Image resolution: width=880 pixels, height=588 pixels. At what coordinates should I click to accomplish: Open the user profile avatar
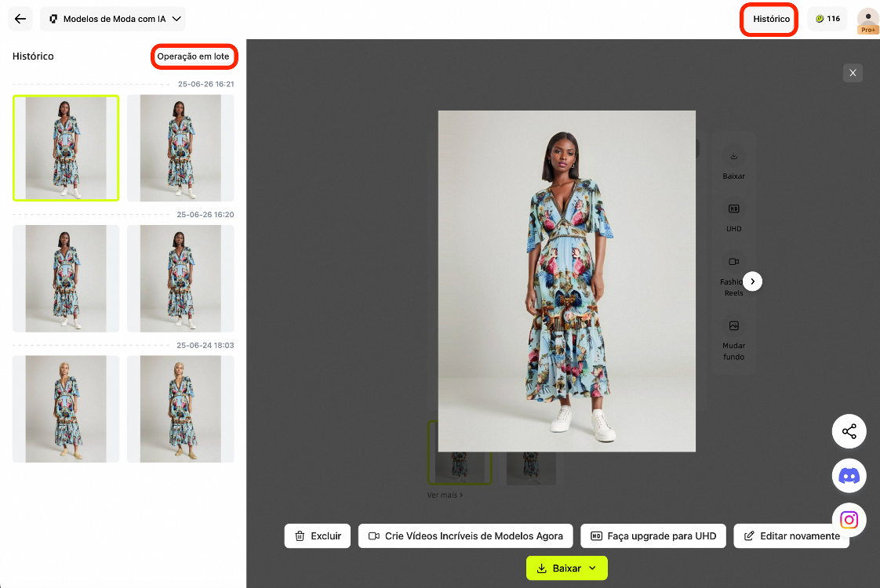tap(867, 20)
